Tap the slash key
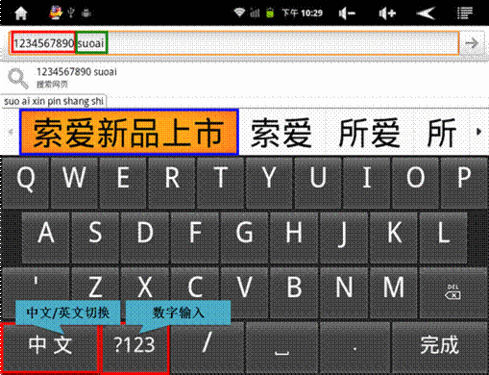Screen dimensions: 489x375 pyautogui.click(x=207, y=347)
